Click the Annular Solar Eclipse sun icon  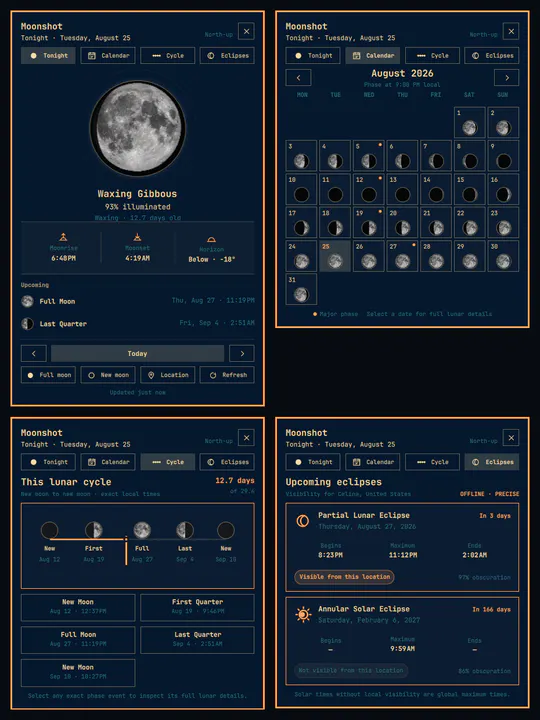303,614
